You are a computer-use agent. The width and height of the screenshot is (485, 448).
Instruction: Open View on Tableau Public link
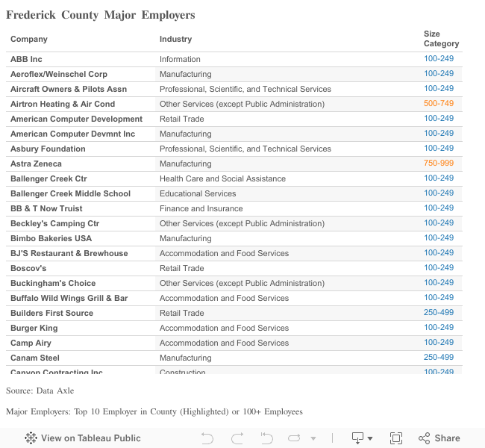click(x=83, y=438)
